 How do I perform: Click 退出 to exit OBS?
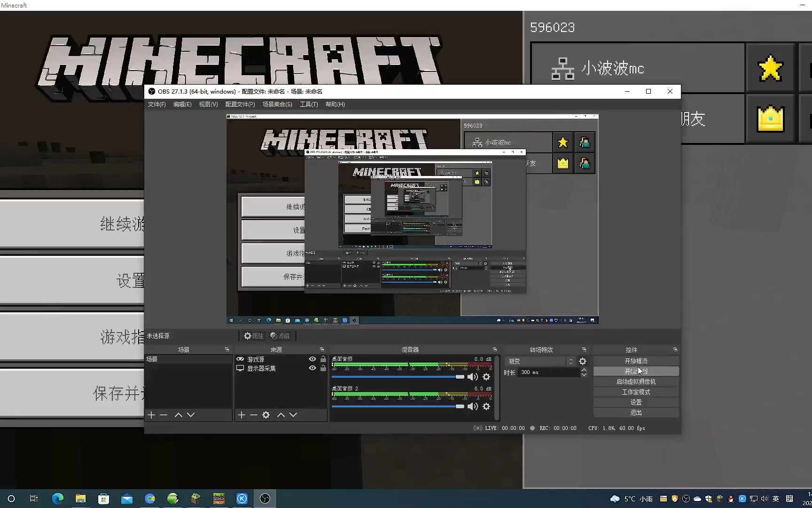tap(636, 413)
